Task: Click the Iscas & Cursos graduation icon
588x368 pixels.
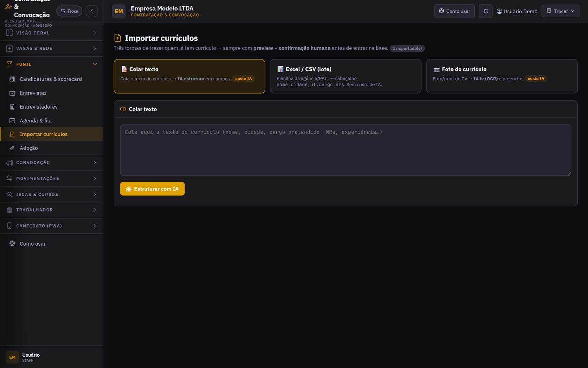Action: point(9,195)
